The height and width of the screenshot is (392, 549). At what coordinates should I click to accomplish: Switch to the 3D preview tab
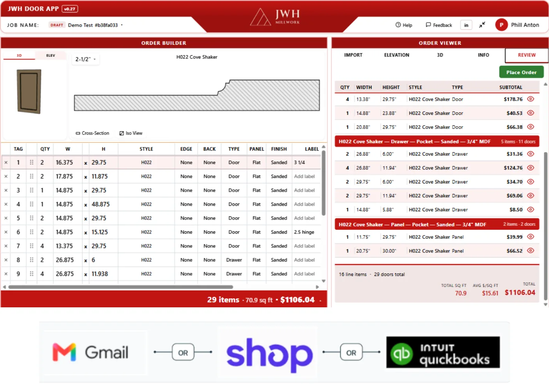19,56
